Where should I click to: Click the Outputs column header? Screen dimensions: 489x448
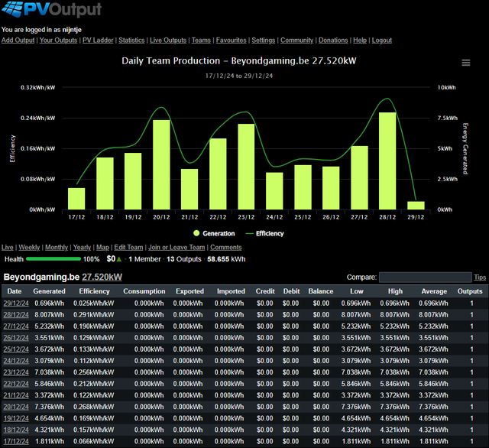(470, 291)
